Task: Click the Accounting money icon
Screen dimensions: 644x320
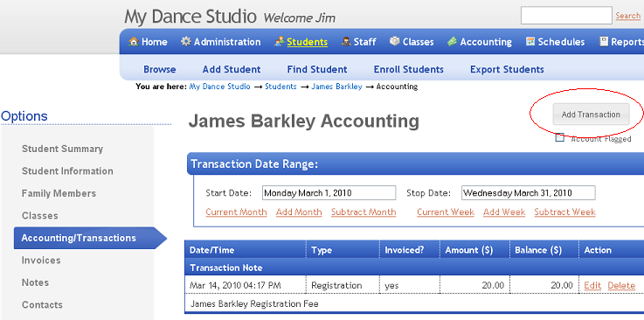Action: pyautogui.click(x=452, y=41)
